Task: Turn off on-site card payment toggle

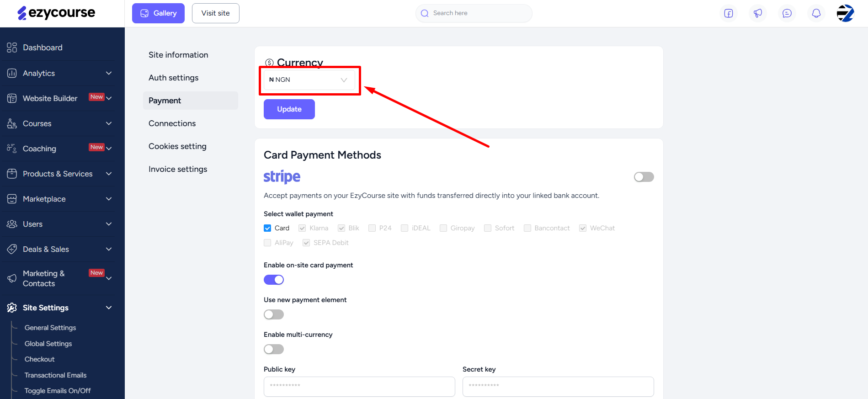Action: tap(274, 280)
